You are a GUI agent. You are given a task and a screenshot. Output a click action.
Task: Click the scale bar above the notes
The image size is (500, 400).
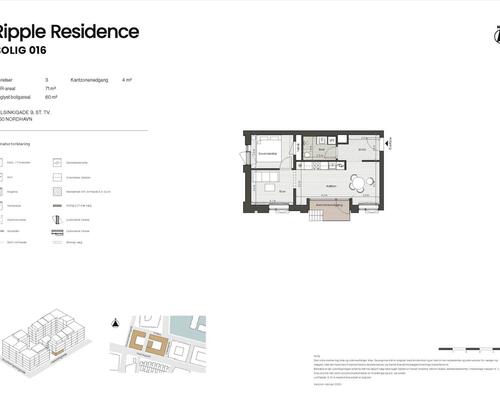(469, 349)
